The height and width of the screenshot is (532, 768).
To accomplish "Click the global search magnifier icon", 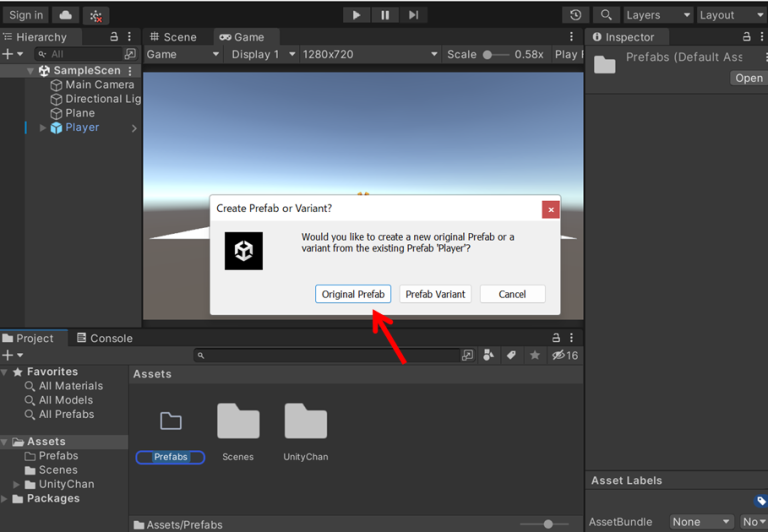I will tap(606, 15).
